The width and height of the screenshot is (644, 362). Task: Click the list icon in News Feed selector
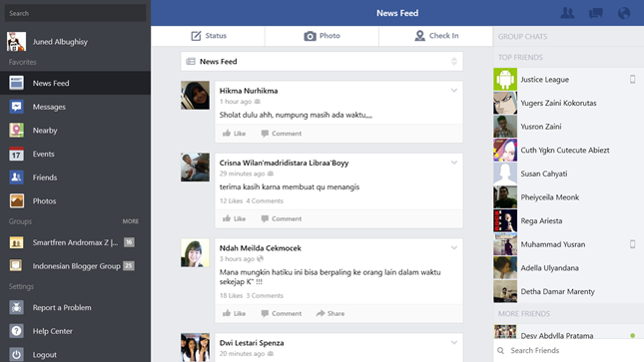tap(191, 62)
